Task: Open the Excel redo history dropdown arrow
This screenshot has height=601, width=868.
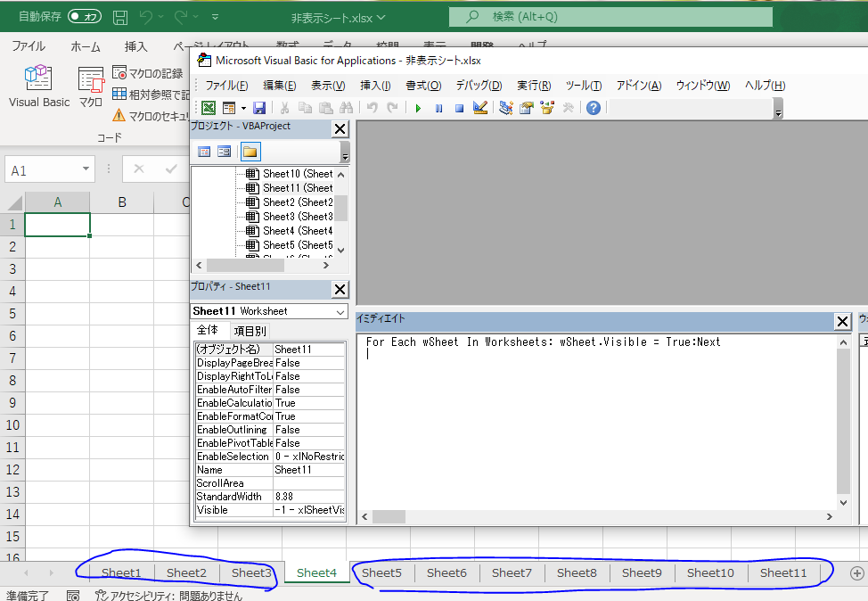Action: tap(195, 17)
